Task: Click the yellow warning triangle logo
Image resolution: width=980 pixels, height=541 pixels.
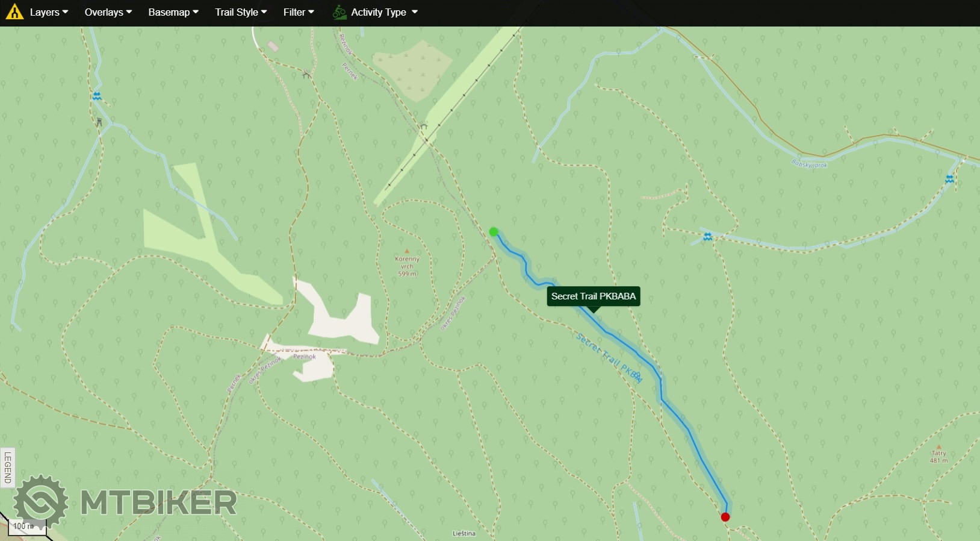Action: pos(14,12)
